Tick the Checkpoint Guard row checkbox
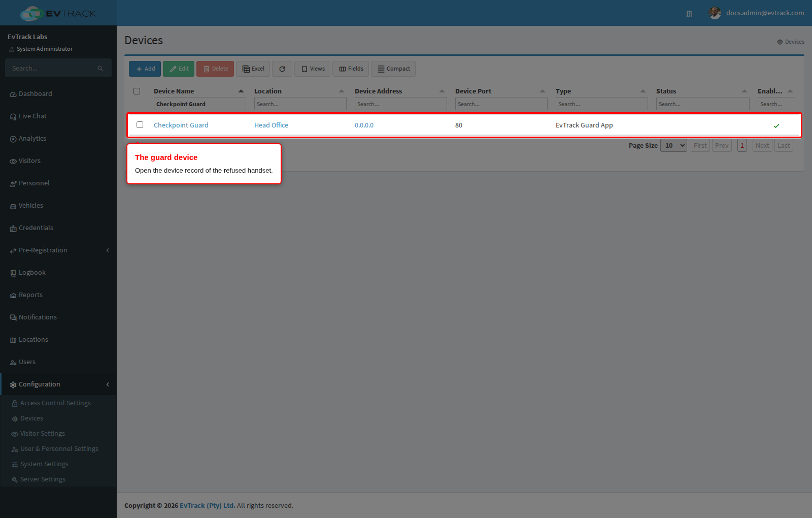 [140, 125]
